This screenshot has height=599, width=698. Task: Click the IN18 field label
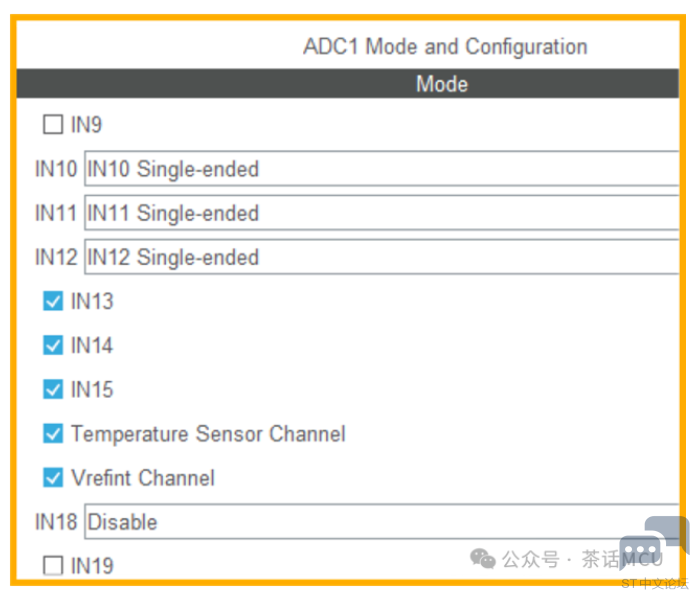point(56,522)
